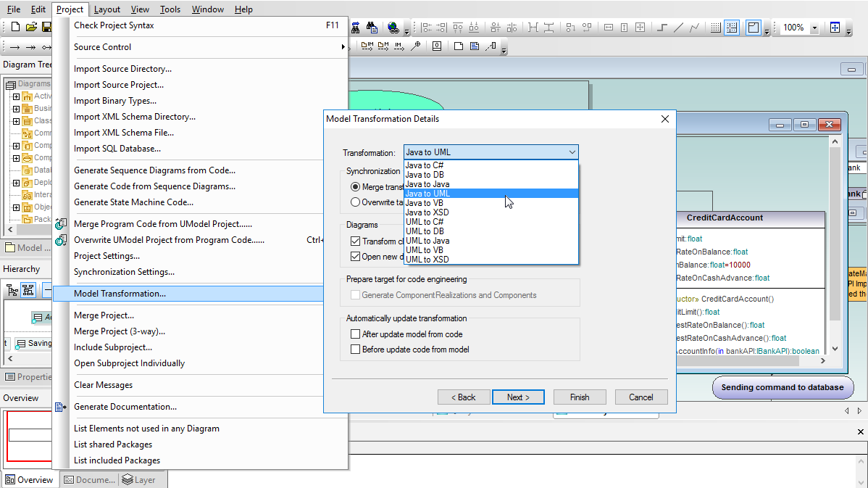
Task: Expand the Activity diagrams tree node
Action: pyautogui.click(x=17, y=96)
